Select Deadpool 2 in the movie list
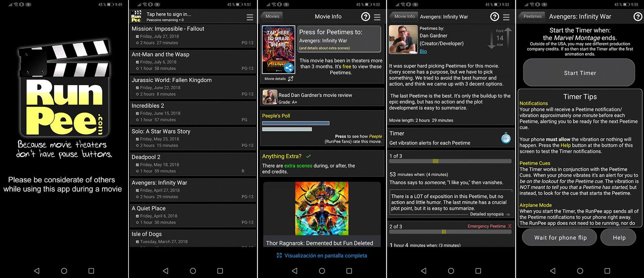 (193, 164)
